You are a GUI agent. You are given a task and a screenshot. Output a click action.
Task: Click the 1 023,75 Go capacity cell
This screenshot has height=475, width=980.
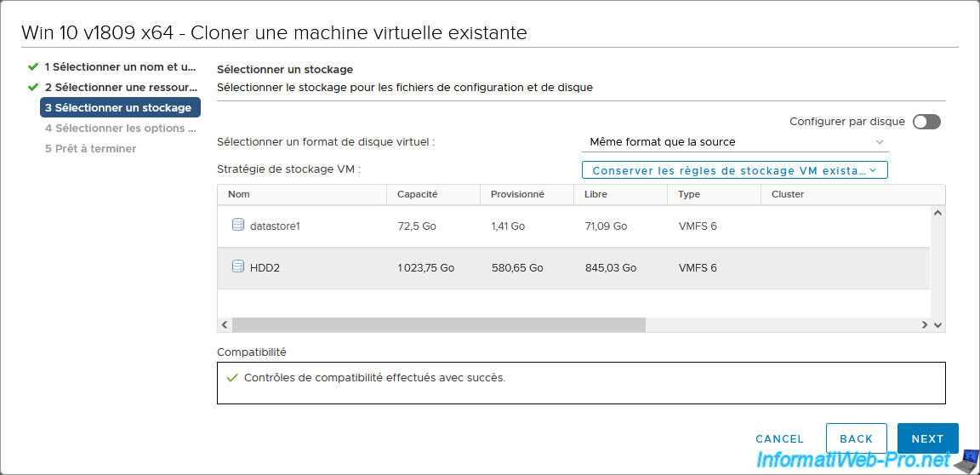point(425,268)
